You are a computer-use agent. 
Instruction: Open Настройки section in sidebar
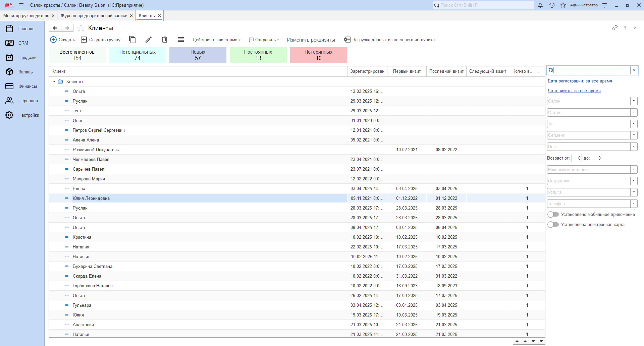coord(22,115)
